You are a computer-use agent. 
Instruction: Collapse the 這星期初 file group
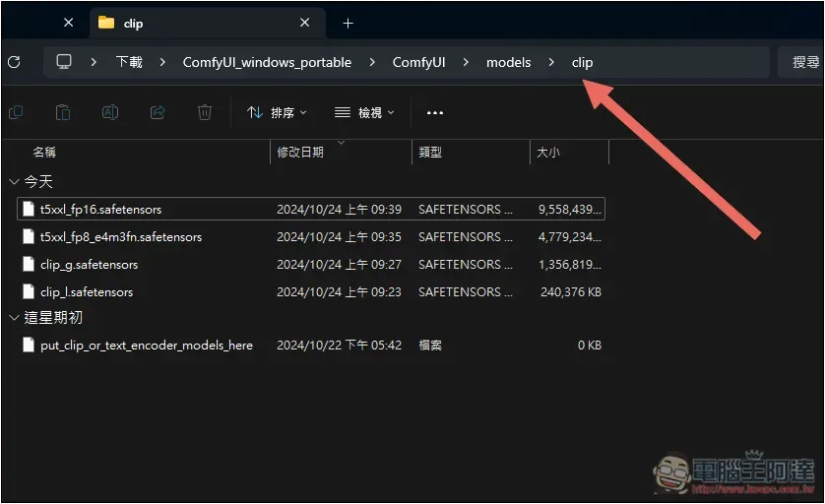[14, 318]
